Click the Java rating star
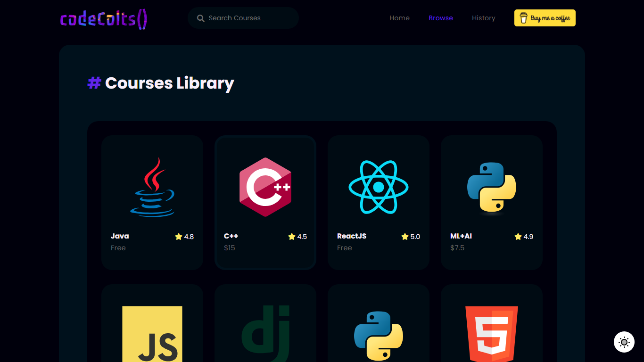The width and height of the screenshot is (644, 362). pyautogui.click(x=178, y=237)
